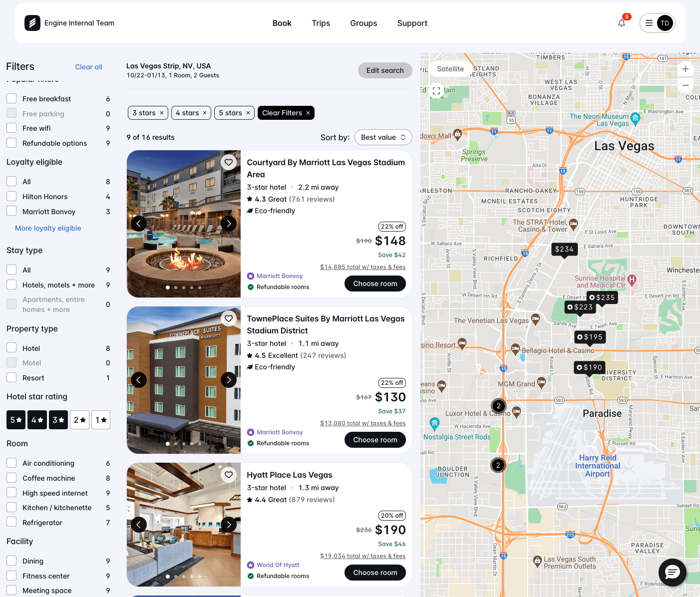Choose room for Hyatt Place Las Vegas

click(x=375, y=573)
